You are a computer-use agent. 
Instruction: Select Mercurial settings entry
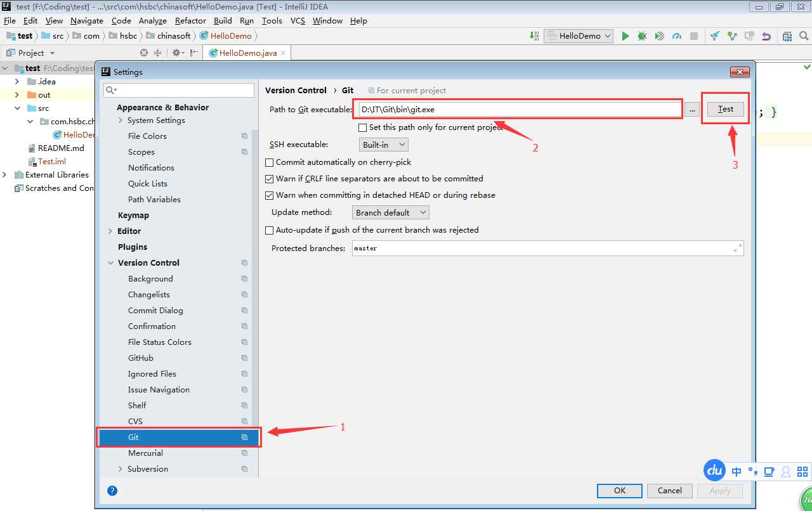tap(145, 453)
